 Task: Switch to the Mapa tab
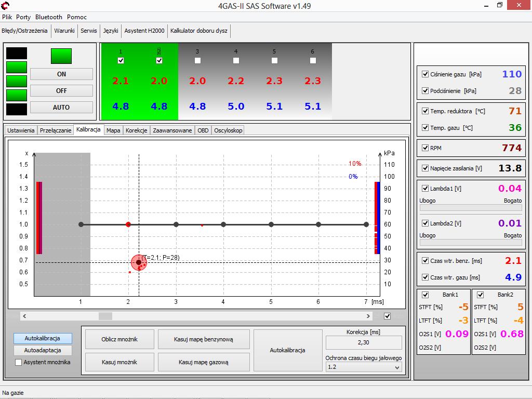pyautogui.click(x=113, y=130)
